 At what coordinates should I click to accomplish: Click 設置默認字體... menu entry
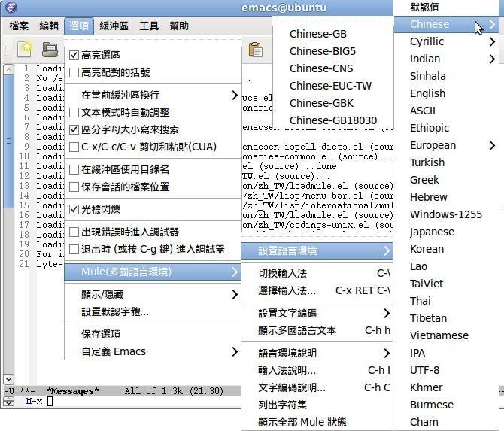coord(153,311)
